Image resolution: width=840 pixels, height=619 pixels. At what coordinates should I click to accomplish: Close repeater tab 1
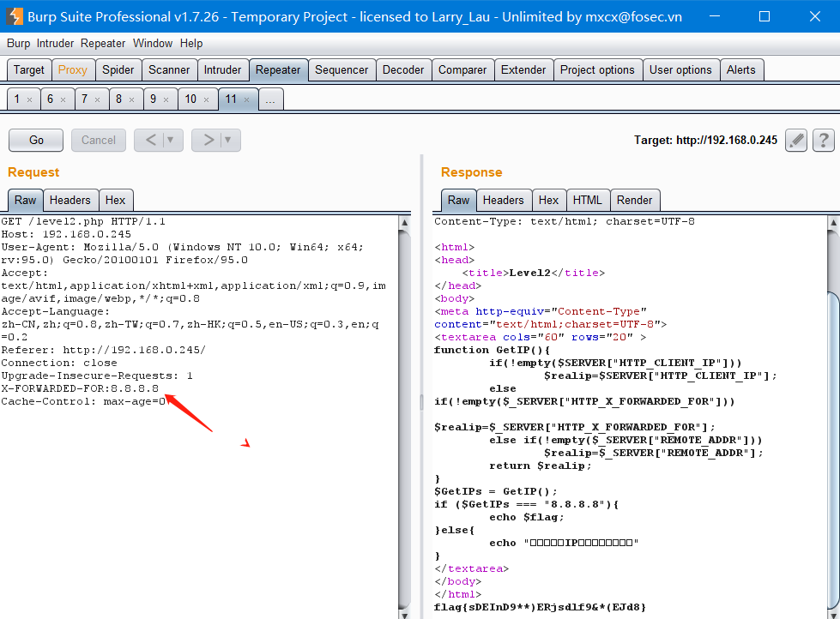pyautogui.click(x=29, y=99)
